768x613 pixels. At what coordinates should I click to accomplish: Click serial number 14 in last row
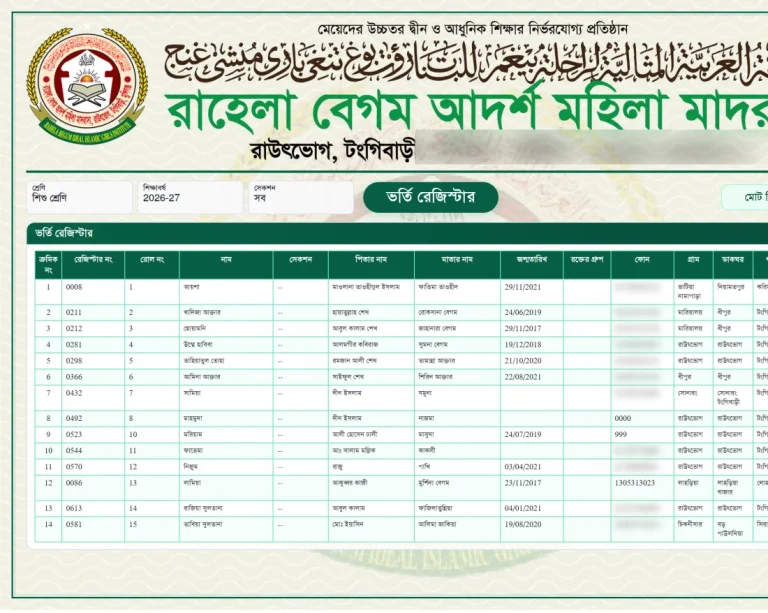coord(48,524)
